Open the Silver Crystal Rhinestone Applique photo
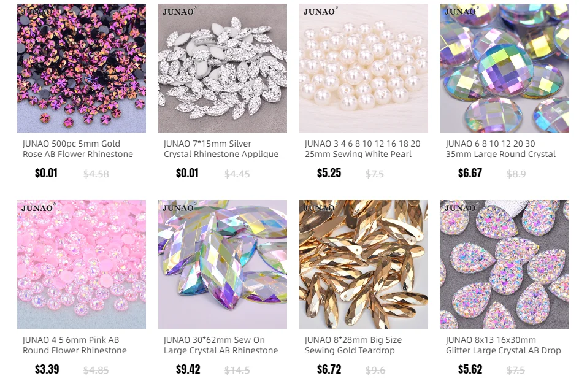Screen dimensions: 579x392 (x=222, y=68)
